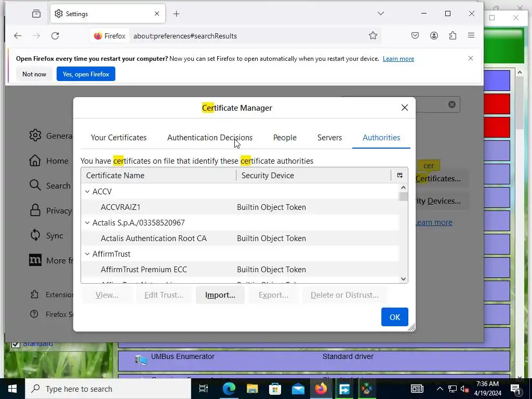Sort by Certificate Name column header
This screenshot has height=399, width=532.
pyautogui.click(x=158, y=176)
